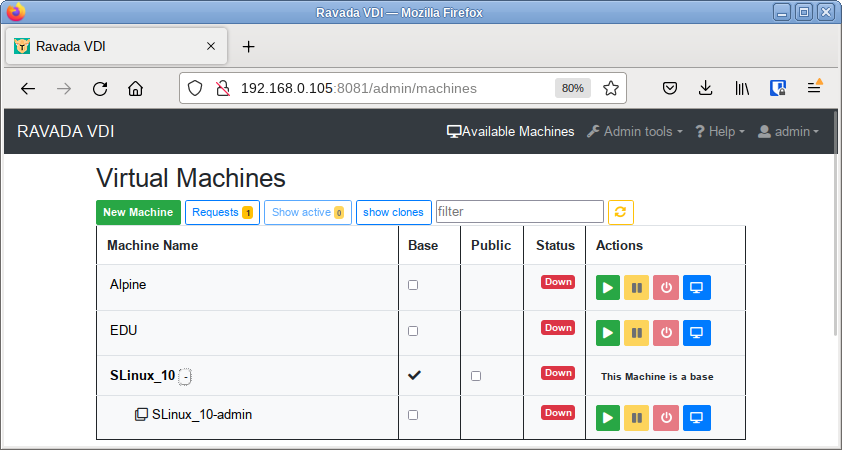Open a new browser tab

tap(248, 47)
